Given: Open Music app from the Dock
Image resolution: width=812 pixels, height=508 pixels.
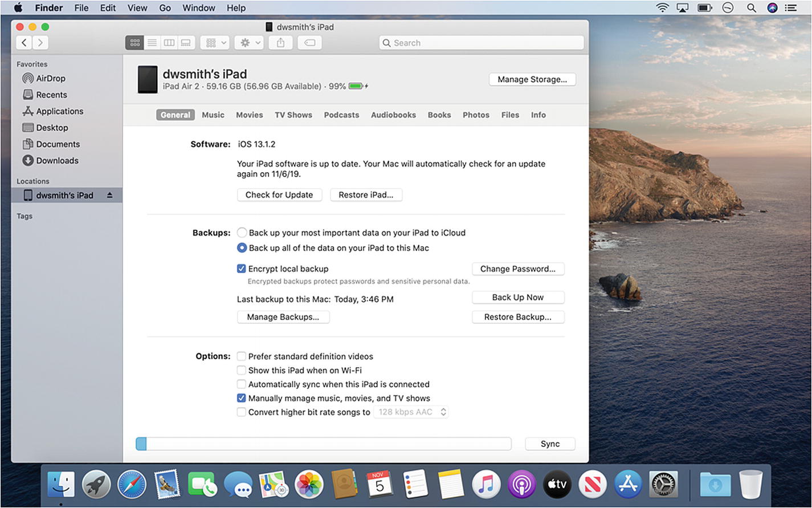Looking at the screenshot, I should [486, 485].
